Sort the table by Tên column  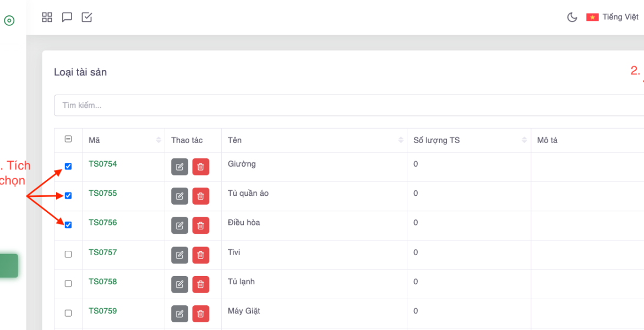click(x=400, y=140)
